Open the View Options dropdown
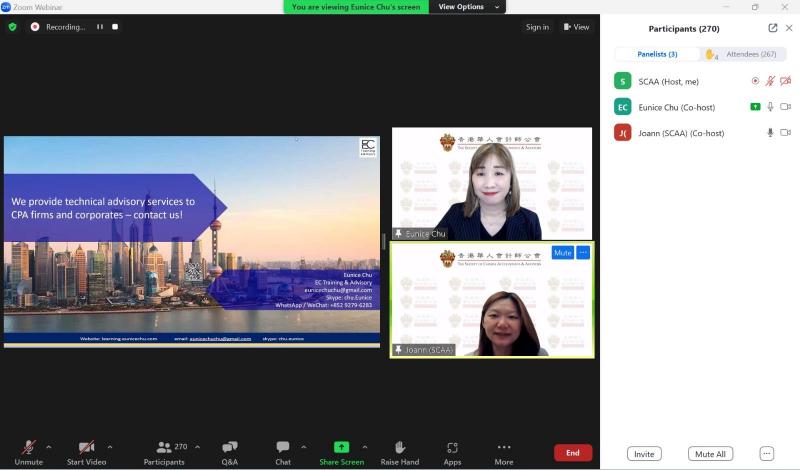The width and height of the screenshot is (800, 470). click(468, 7)
